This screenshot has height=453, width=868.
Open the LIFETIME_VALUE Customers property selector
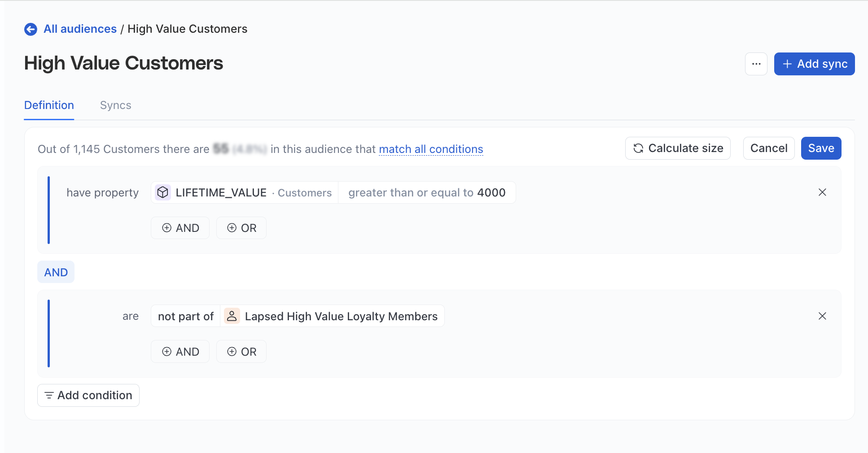[x=244, y=192]
